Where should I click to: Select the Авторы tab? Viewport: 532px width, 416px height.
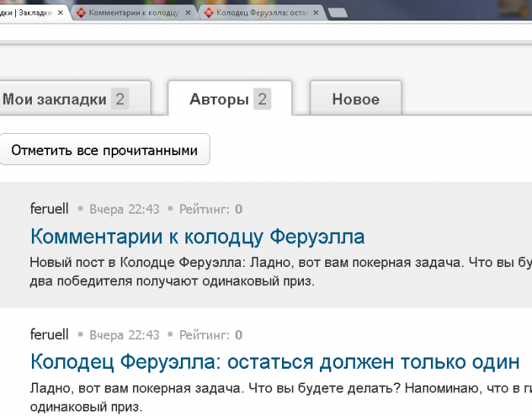click(230, 99)
